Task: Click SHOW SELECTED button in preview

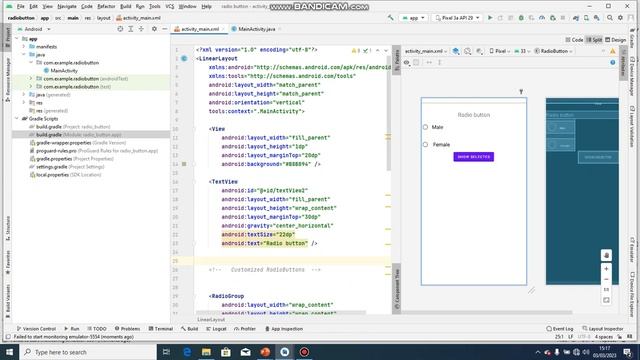Action: [473, 157]
